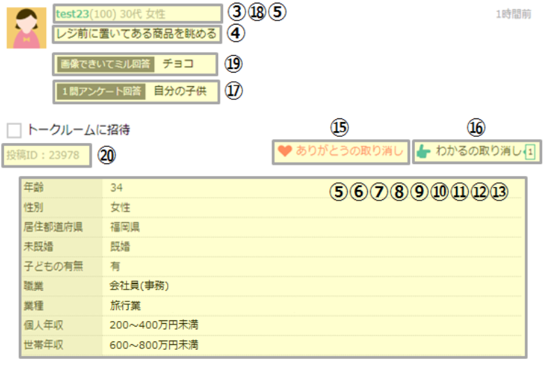550x371 pixels.
Task: Click the 自分の子供 answer text
Action: tap(180, 91)
